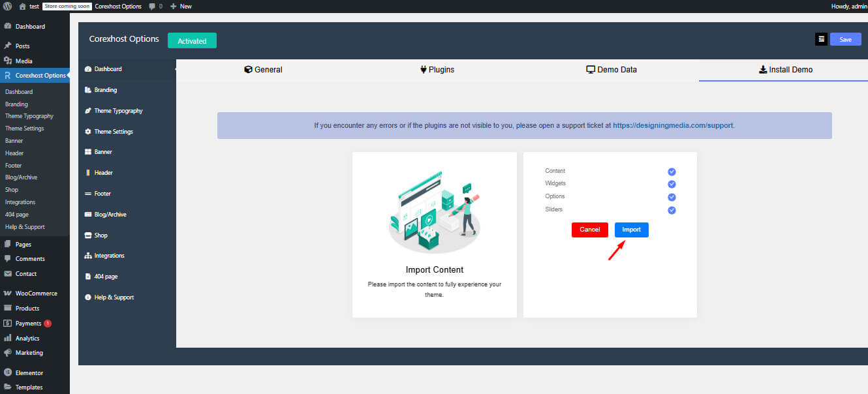This screenshot has width=868, height=394.
Task: Open Banner submenu in WP sidebar
Action: click(14, 141)
